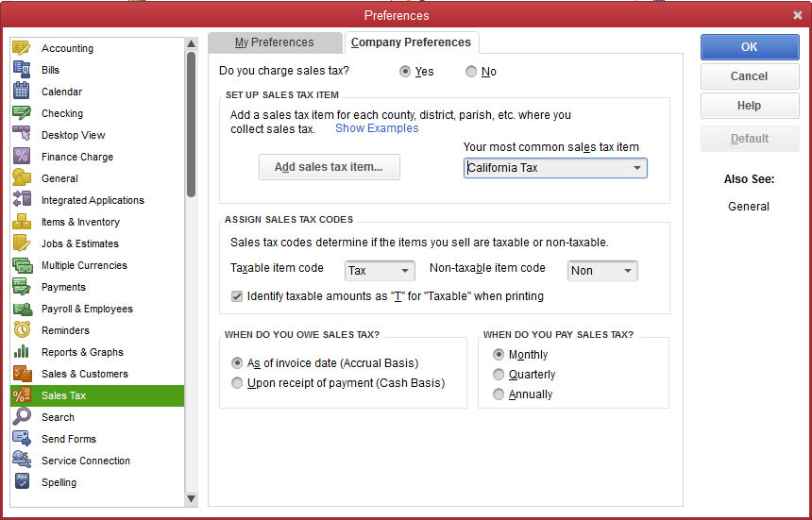
Task: Open Finance Charge preferences
Action: (97, 157)
